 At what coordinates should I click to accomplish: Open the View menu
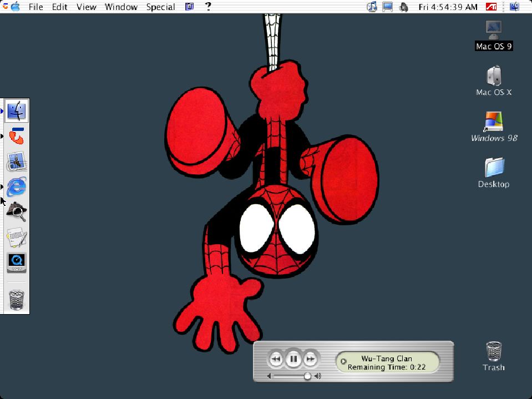[x=86, y=7]
